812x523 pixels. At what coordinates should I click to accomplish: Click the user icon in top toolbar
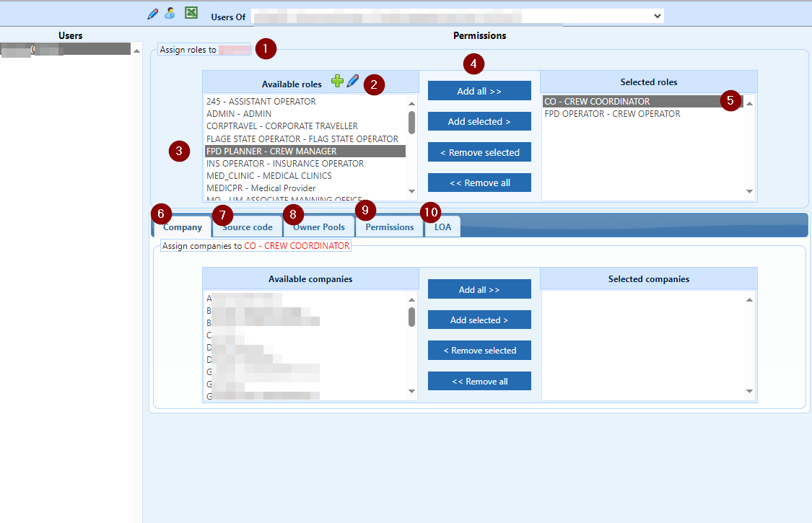(x=170, y=13)
